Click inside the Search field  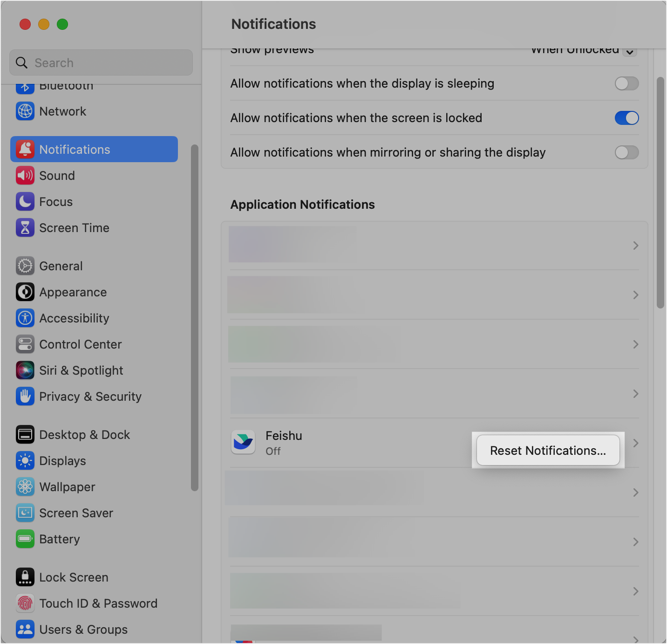pos(101,62)
